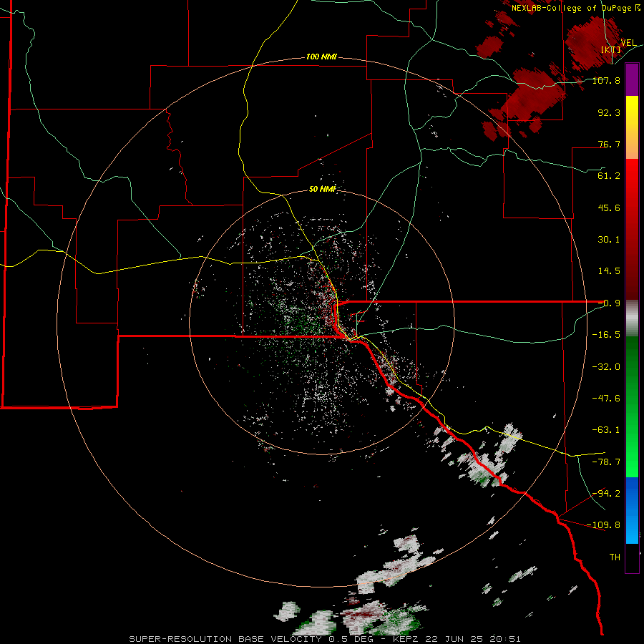
Task: Pick the black TH segment of the color bar
Action: click(x=632, y=557)
